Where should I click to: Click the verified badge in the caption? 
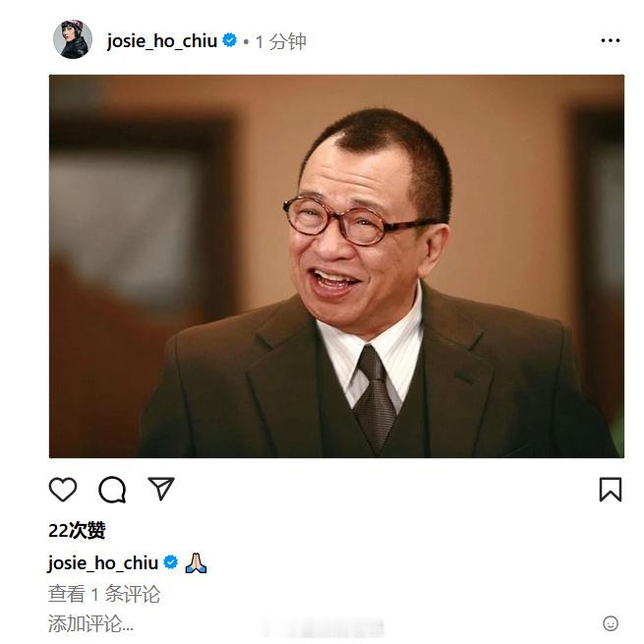(x=171, y=562)
